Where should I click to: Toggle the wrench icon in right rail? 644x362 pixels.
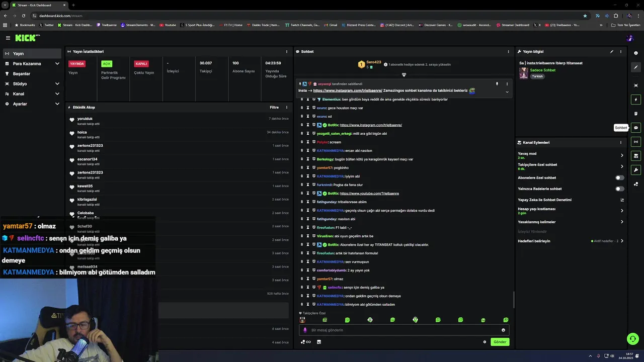click(x=636, y=170)
